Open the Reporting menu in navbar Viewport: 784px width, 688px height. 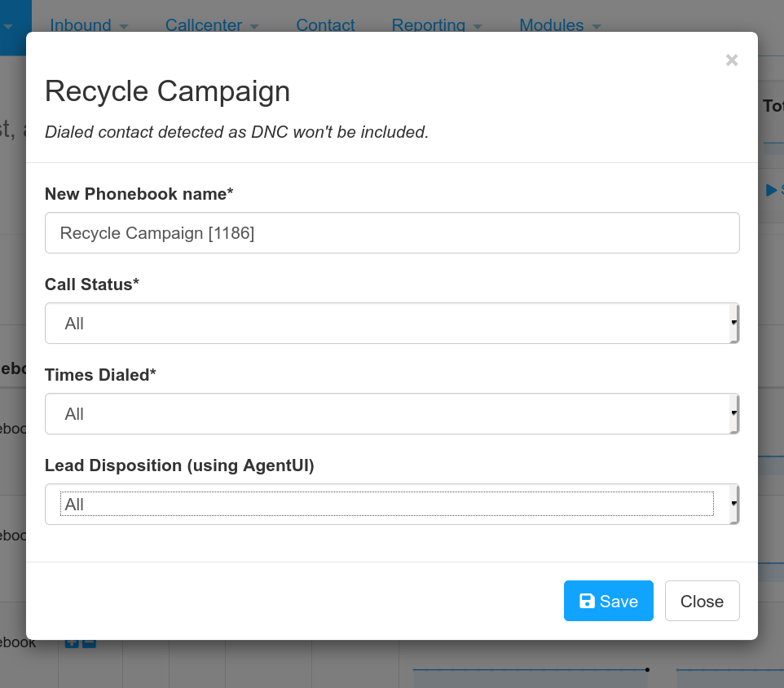click(437, 24)
